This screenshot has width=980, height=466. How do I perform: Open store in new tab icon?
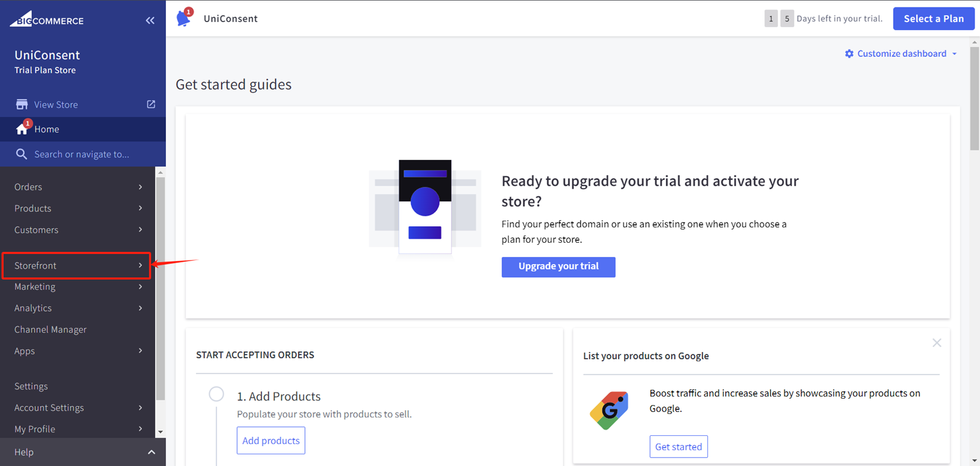click(x=151, y=104)
